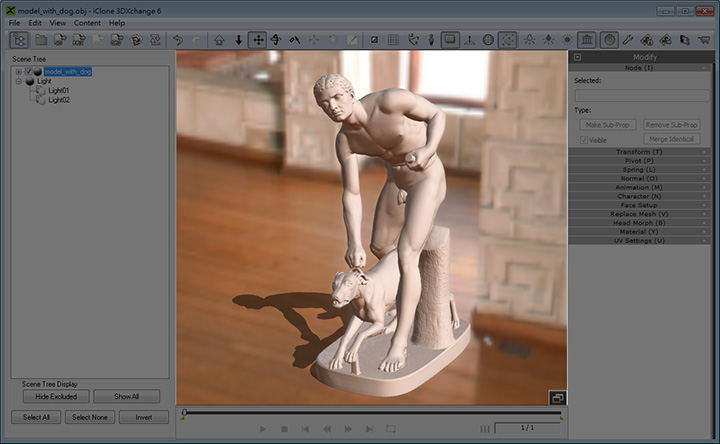Toggle the round pixel shader icon

tap(609, 40)
